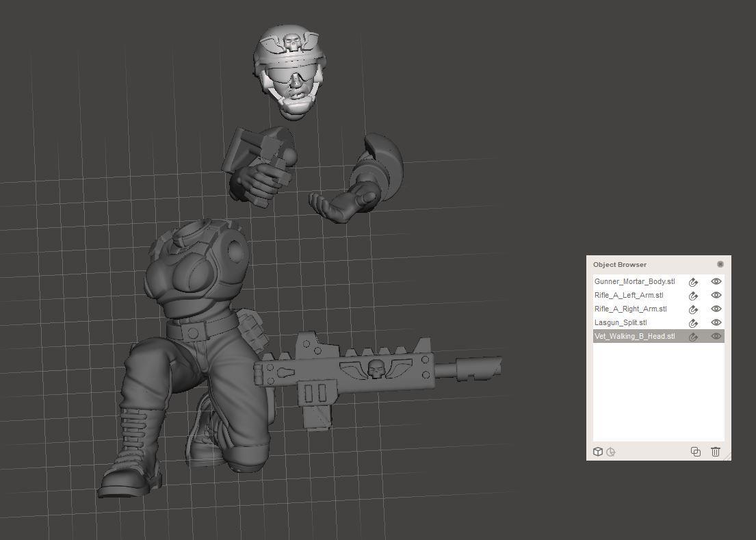Hide the Vet_Walking_B_Head.stl mesh
The width and height of the screenshot is (756, 540).
click(716, 336)
